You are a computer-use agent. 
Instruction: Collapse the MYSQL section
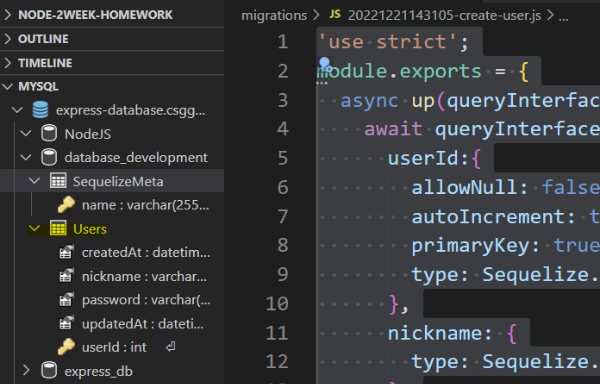8,86
